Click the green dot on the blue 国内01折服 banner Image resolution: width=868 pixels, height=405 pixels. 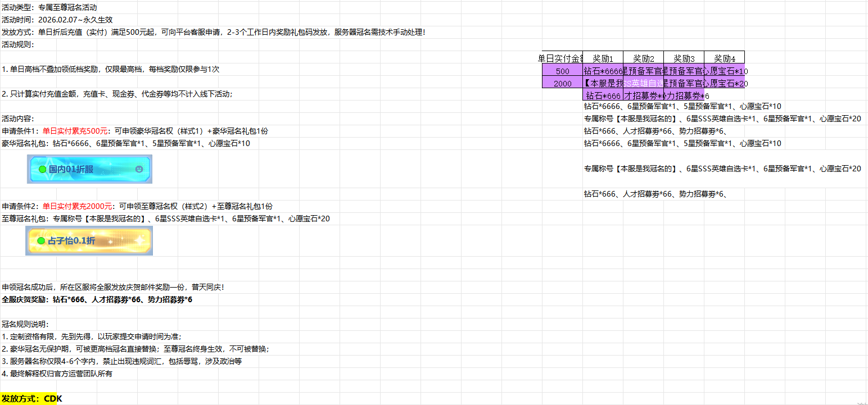[x=42, y=169]
